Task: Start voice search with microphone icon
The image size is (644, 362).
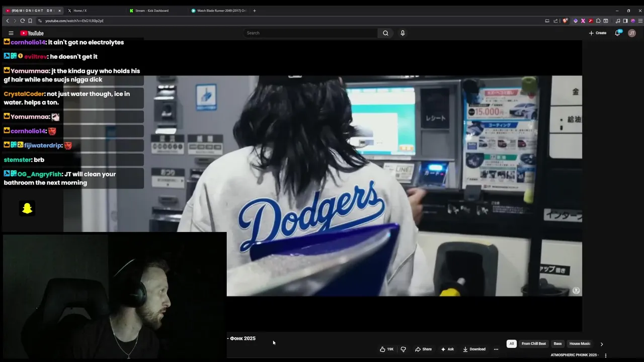Action: coord(403,33)
